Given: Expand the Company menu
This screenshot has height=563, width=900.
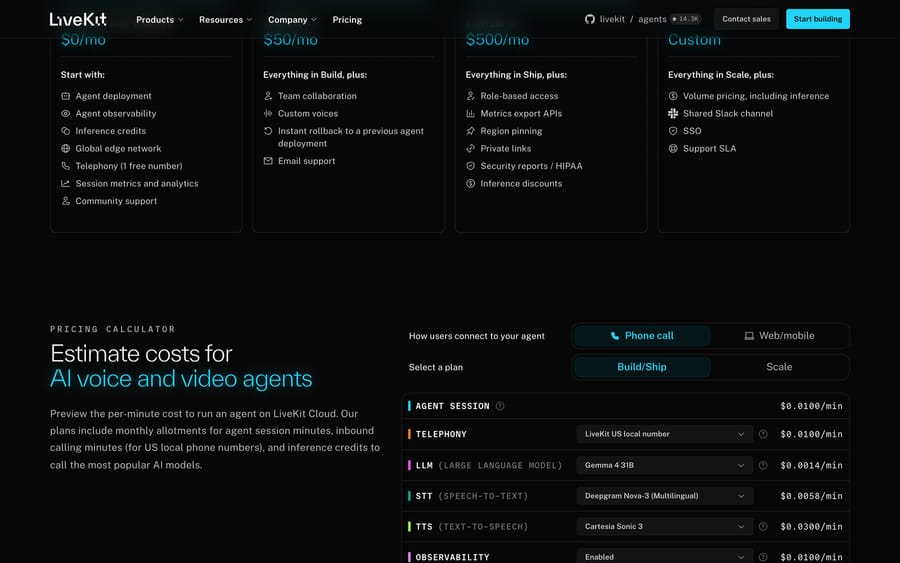Looking at the screenshot, I should [x=292, y=20].
